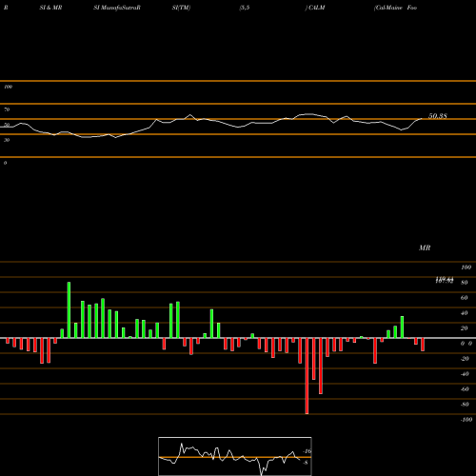Click the RSI axis label 0 below the line chart
Viewport: 476px width, 476px height.
coord(6,163)
